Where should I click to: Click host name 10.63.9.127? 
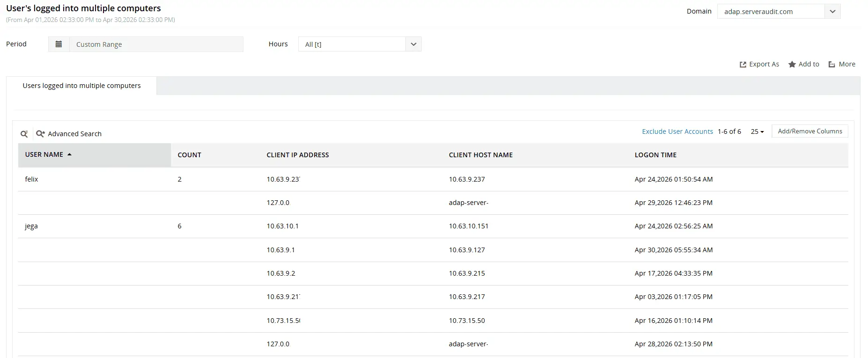467,250
